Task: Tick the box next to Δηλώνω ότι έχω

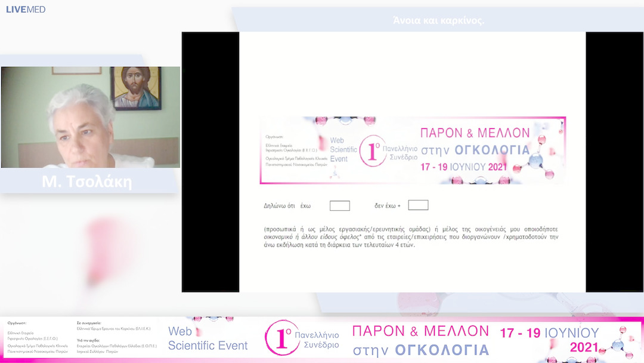Action: (340, 205)
